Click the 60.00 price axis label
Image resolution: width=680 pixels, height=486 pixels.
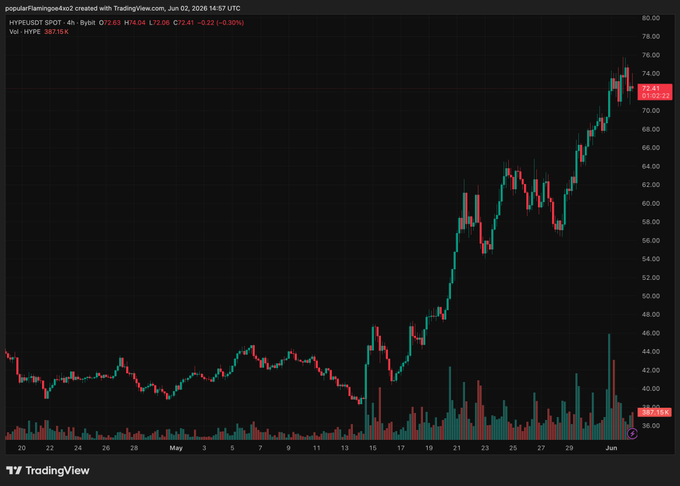pos(651,203)
